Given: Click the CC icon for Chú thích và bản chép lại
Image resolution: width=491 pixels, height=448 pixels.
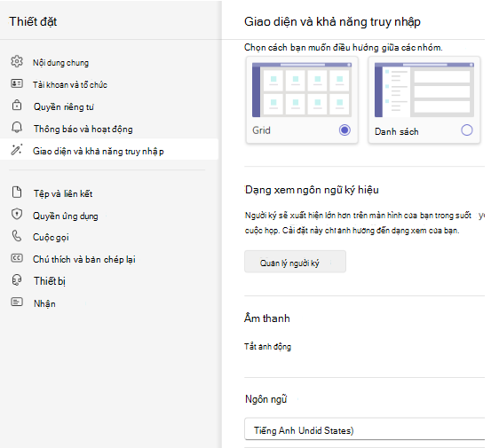Looking at the screenshot, I should (17, 258).
